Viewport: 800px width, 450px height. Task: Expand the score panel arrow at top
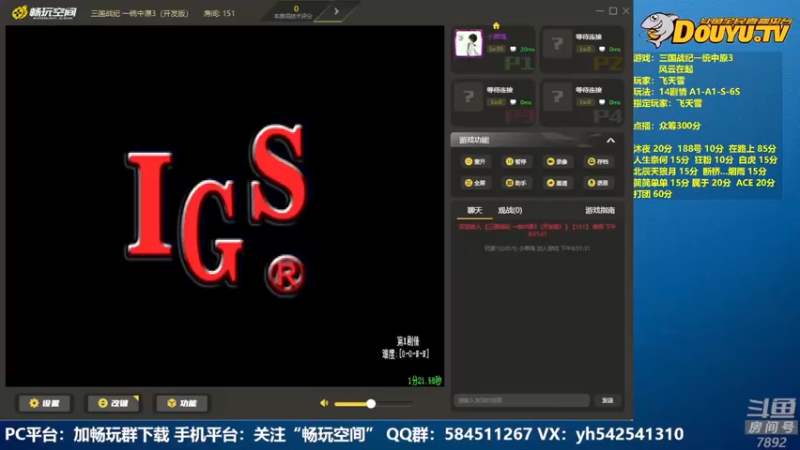click(x=336, y=11)
